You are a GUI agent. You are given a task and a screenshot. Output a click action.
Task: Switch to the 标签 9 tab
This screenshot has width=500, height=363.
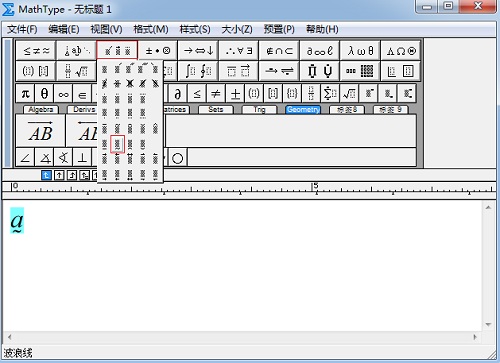pos(391,109)
